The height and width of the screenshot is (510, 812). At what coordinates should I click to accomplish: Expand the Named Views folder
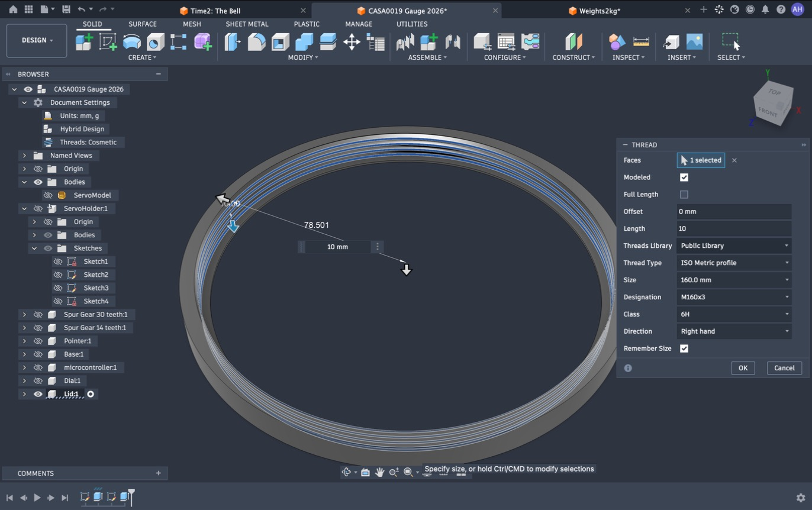pos(24,156)
